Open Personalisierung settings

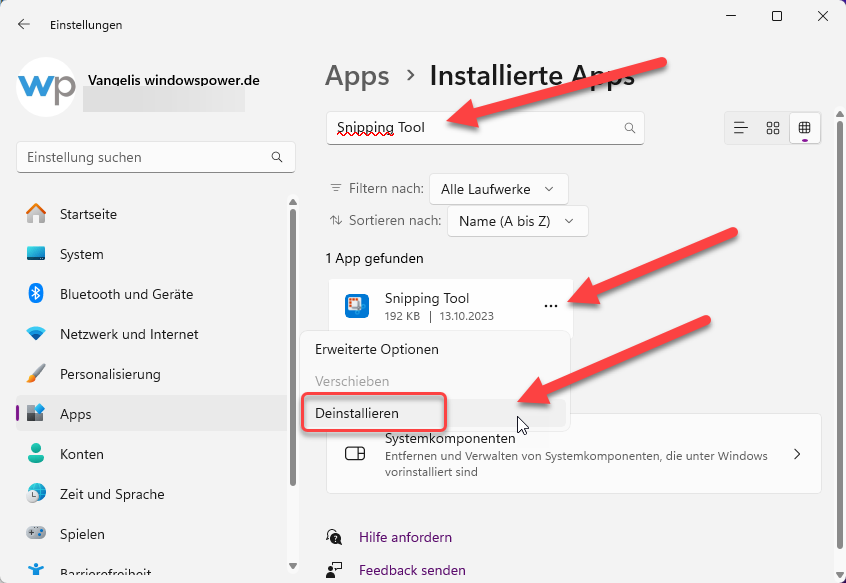coord(152,374)
